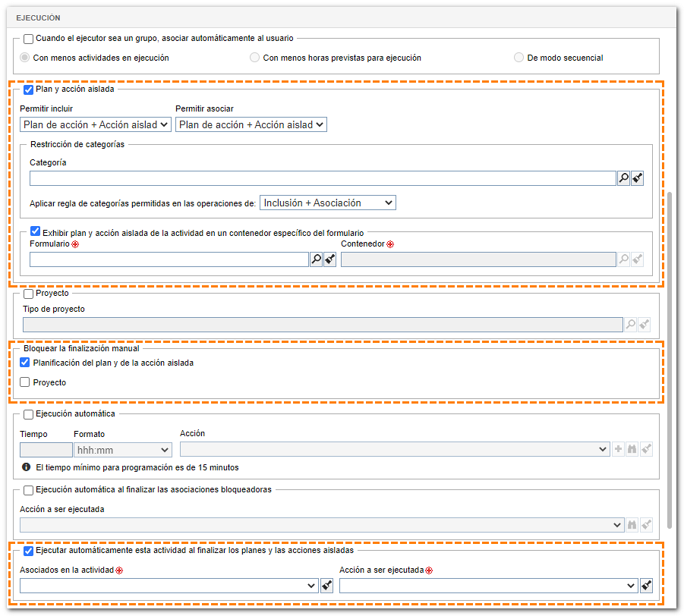This screenshot has width=684, height=616.
Task: Clear Acción a ser ejecutada bottom brush icon
Action: tap(647, 586)
